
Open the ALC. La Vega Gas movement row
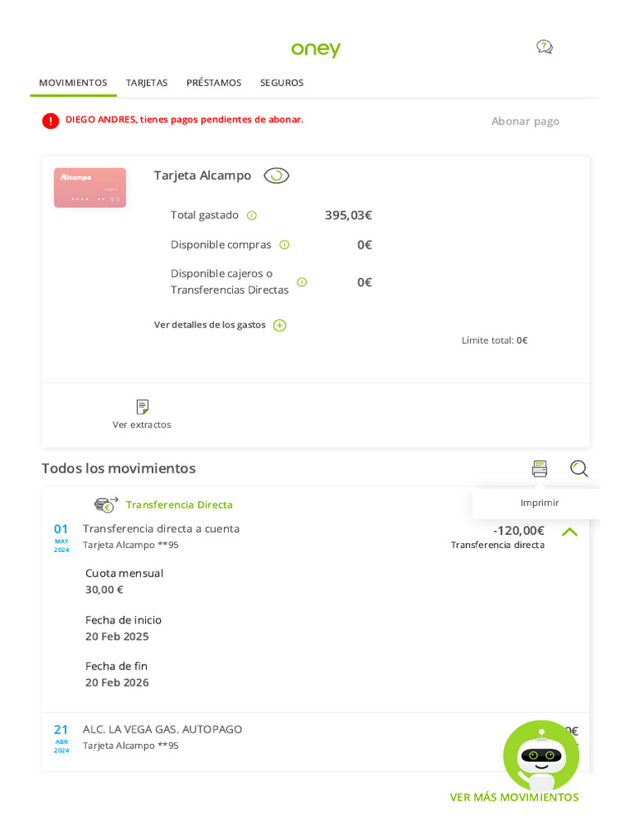pyautogui.click(x=246, y=737)
